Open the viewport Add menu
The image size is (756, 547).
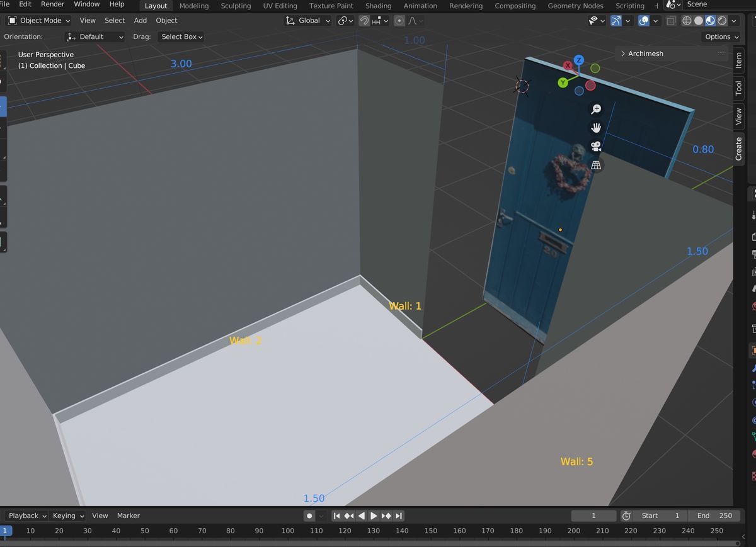(x=140, y=21)
